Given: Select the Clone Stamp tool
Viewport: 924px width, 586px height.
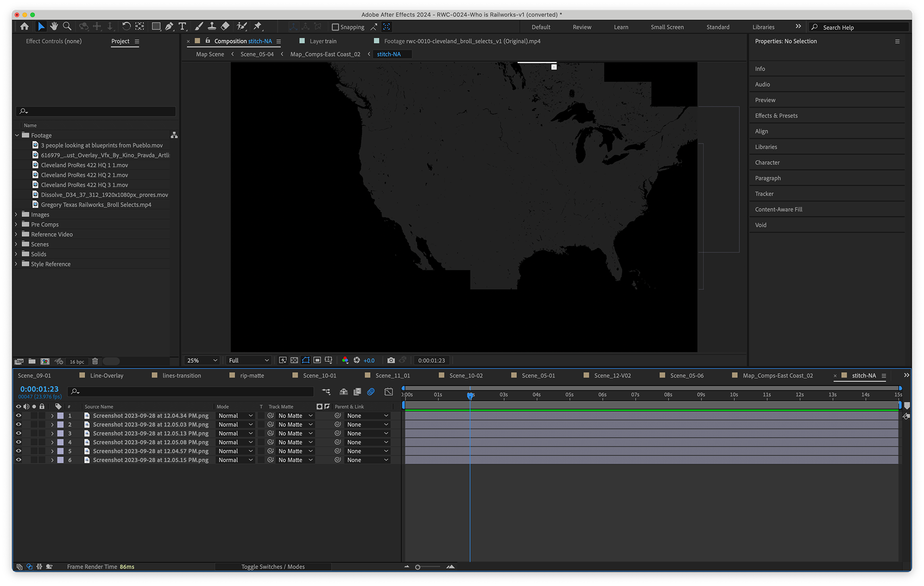Looking at the screenshot, I should (212, 26).
